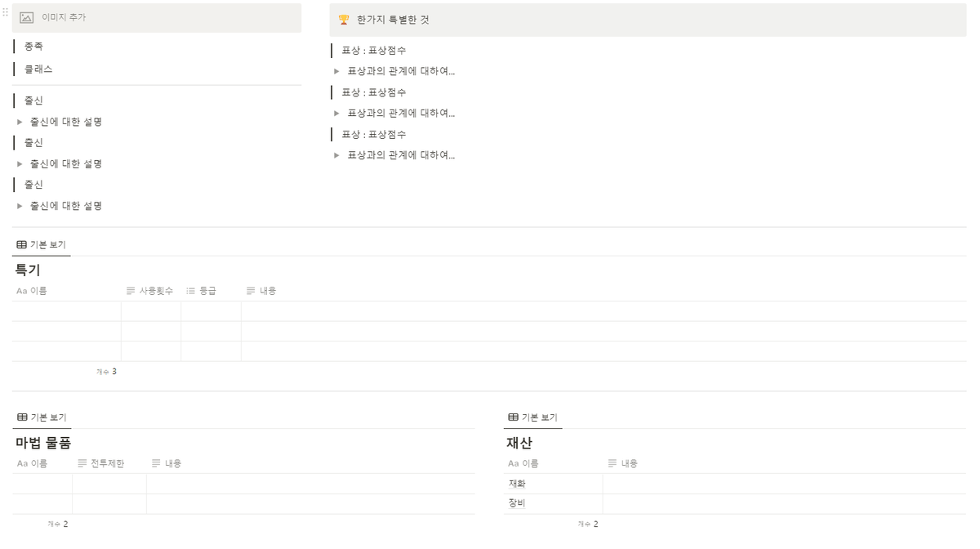The height and width of the screenshot is (549, 980).
Task: Click the 전투제한 column header
Action: pos(109,463)
